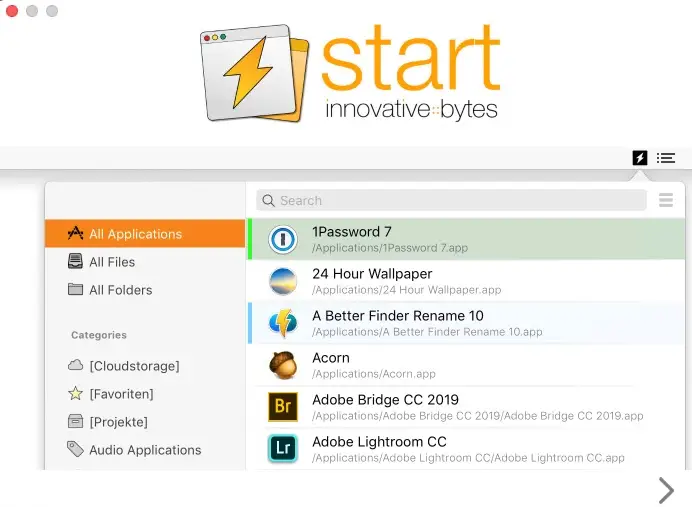Click the Acorn app icon
The image size is (692, 507).
pyautogui.click(x=283, y=365)
